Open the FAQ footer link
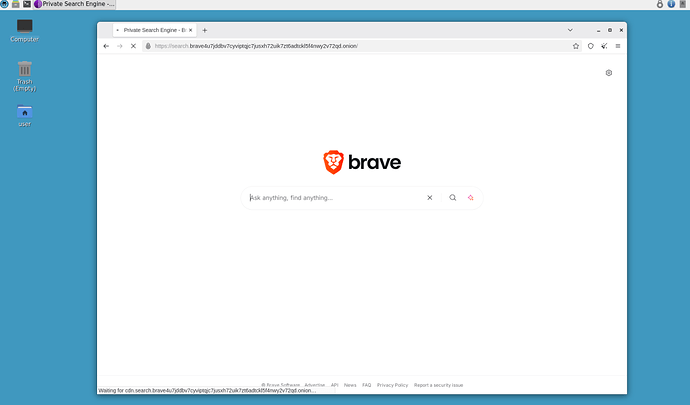Viewport: 690px width, 405px height. [366, 385]
